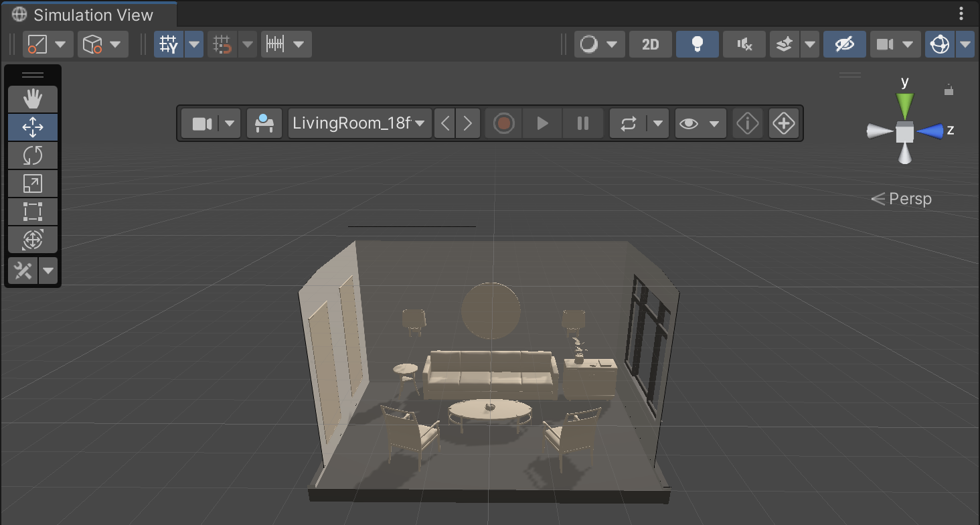
Task: Toggle hidden objects visibility icon
Action: pos(844,44)
